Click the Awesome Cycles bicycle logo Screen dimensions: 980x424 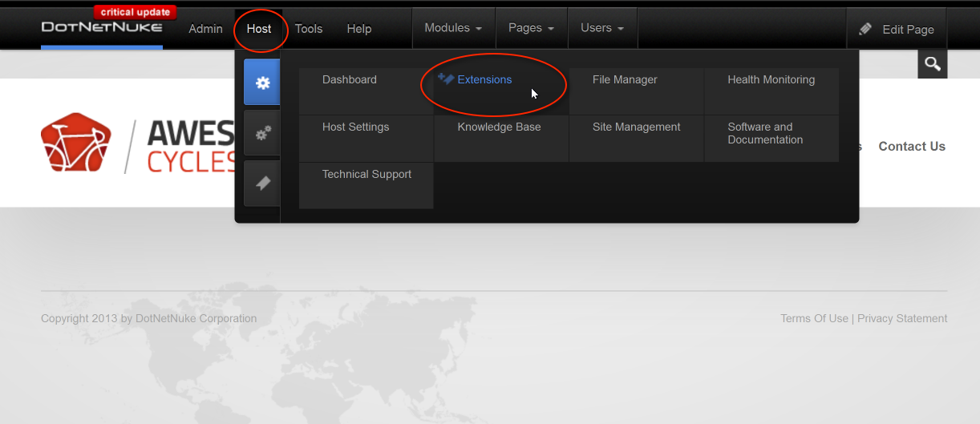(x=75, y=144)
